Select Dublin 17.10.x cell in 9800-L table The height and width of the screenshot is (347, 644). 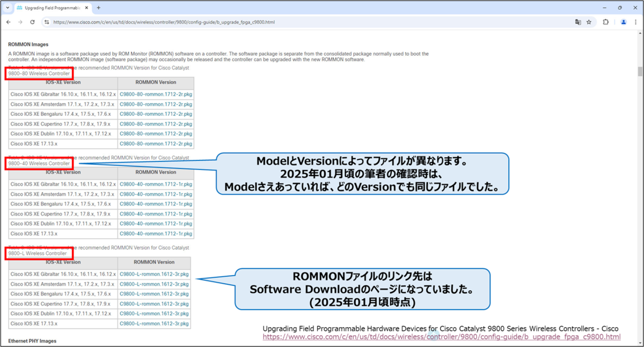point(63,314)
